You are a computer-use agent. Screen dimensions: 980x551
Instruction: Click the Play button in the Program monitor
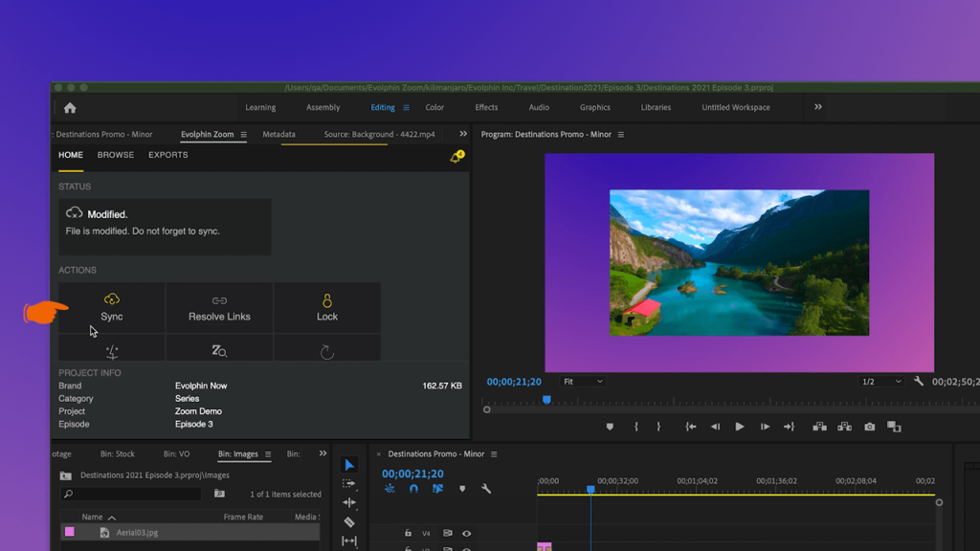coord(740,427)
